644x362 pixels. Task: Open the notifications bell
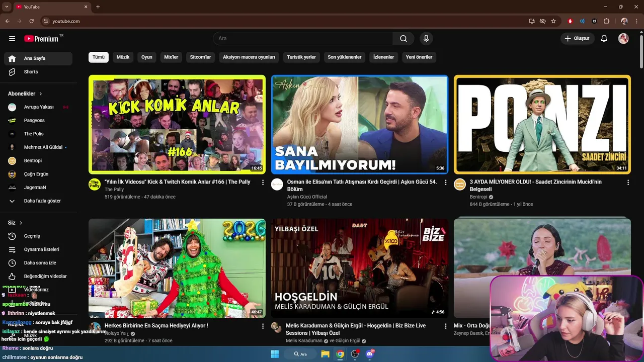[x=604, y=39]
